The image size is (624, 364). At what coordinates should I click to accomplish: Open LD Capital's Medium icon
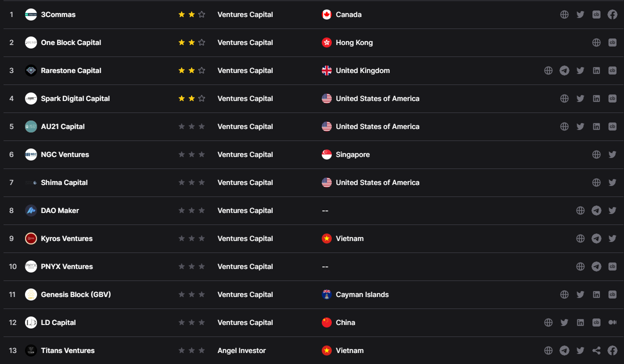click(x=612, y=322)
